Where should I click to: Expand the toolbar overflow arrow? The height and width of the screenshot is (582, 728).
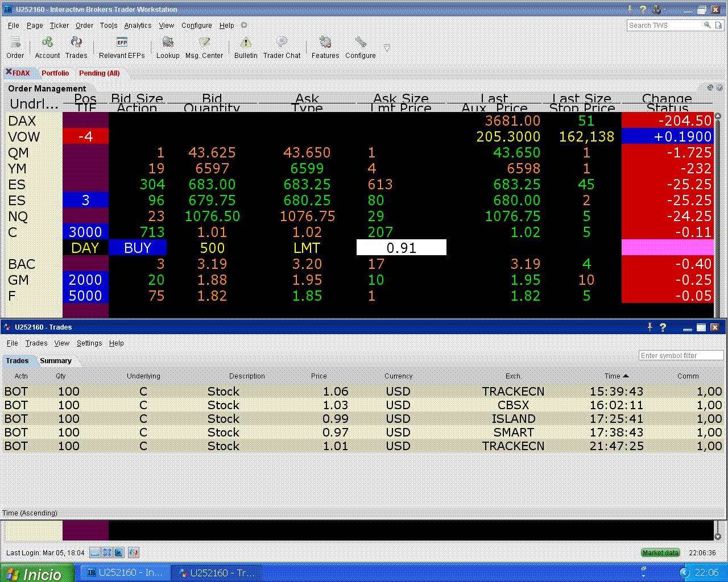point(387,48)
